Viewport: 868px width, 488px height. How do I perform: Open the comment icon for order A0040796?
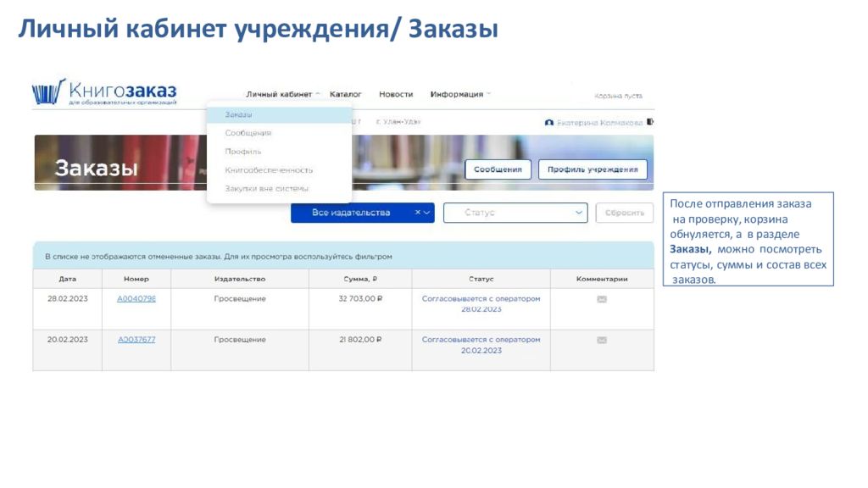click(602, 299)
